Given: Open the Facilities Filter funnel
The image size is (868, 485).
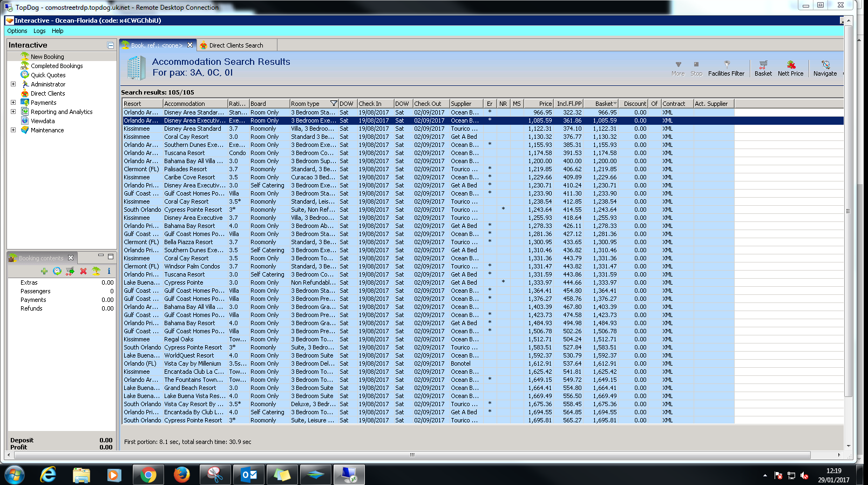Looking at the screenshot, I should coord(726,68).
